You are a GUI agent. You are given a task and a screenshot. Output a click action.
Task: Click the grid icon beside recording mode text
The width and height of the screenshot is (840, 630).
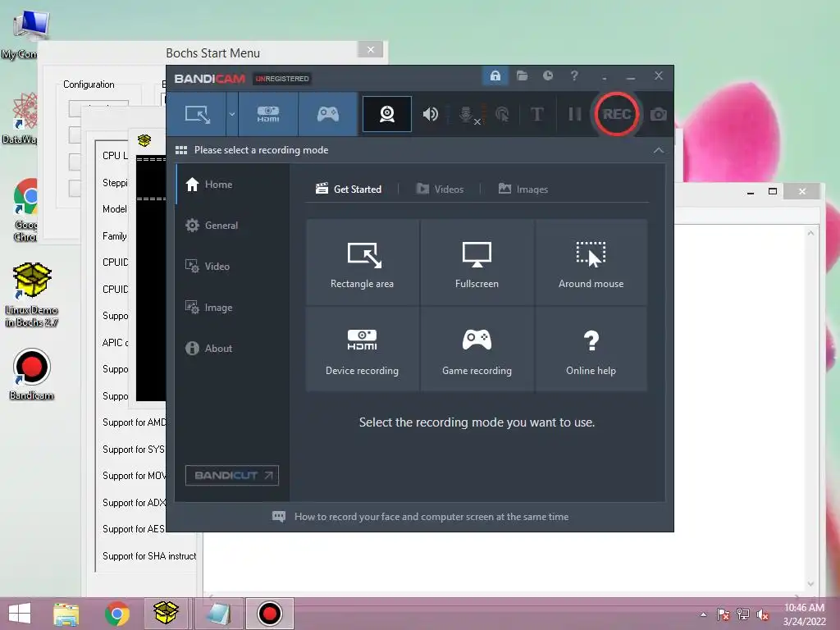(181, 150)
